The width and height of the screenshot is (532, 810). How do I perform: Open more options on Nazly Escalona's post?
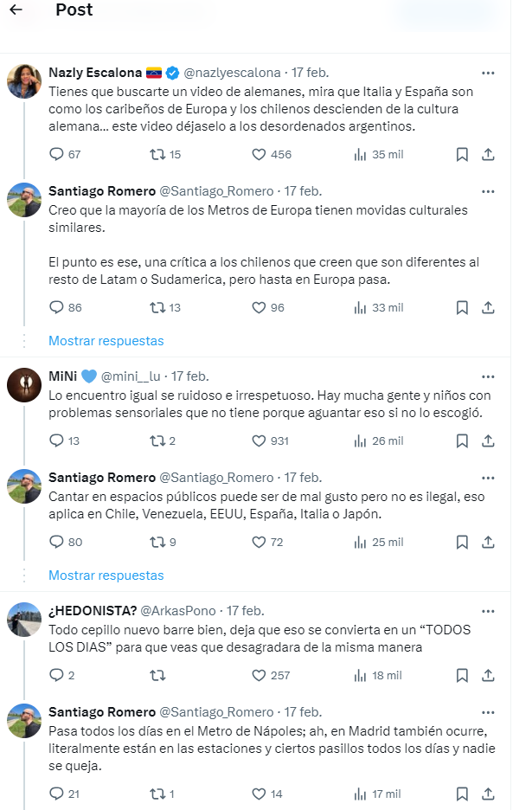tap(488, 73)
